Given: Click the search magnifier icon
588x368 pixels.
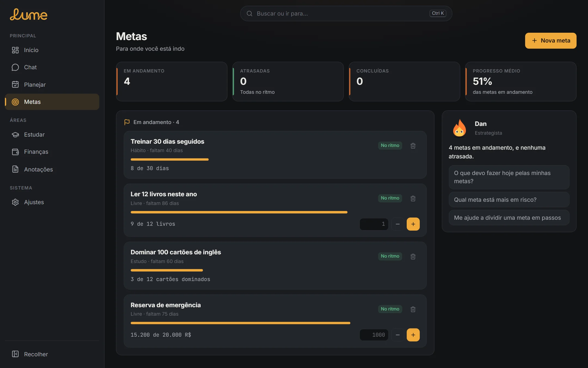Looking at the screenshot, I should [x=249, y=13].
